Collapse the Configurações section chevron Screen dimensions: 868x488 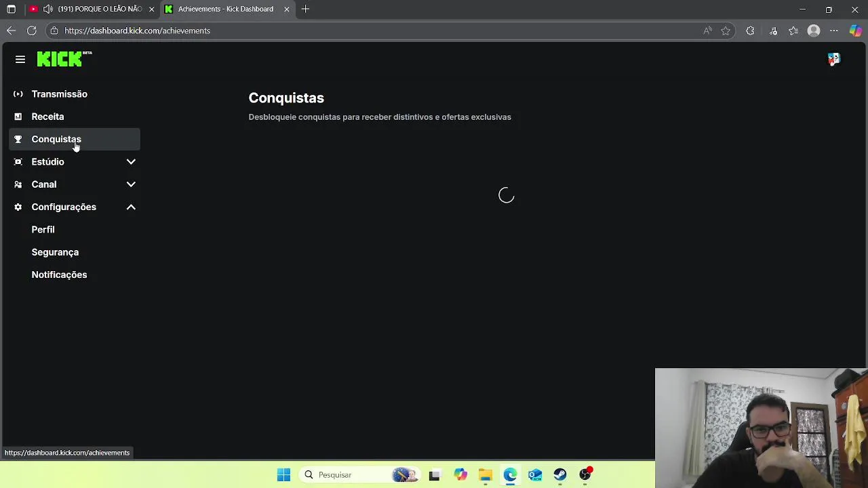pyautogui.click(x=131, y=207)
